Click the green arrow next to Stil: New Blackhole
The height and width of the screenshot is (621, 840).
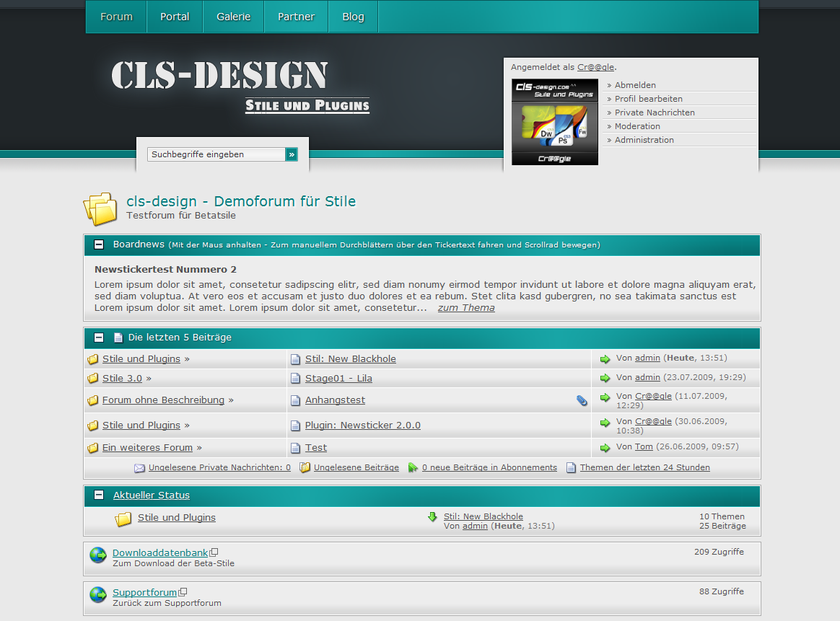coord(605,358)
